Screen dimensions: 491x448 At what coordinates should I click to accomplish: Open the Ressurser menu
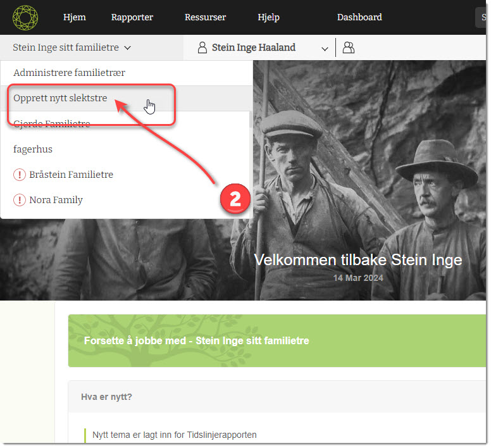(205, 17)
